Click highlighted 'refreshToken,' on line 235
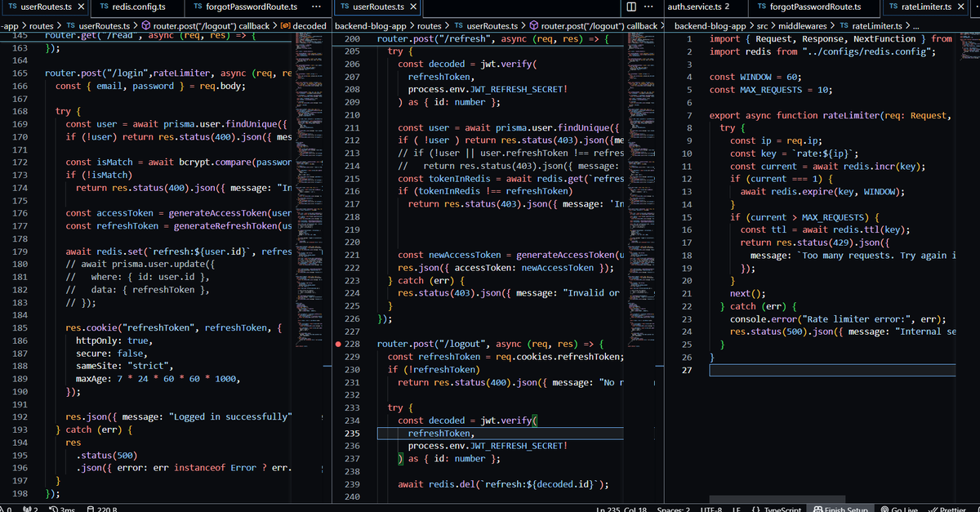980x512 pixels. (x=440, y=434)
